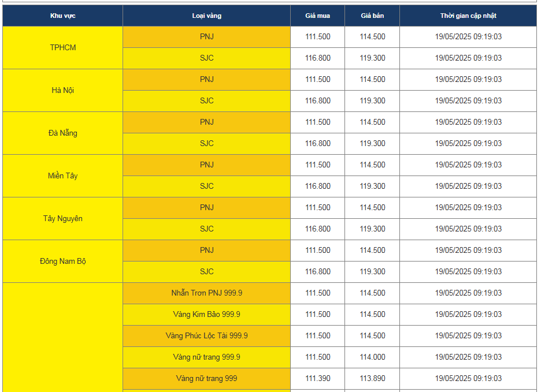541x392 pixels.
Task: Click buy price 116.800 for Đông Nam Bộ SJC
Action: 317,272
